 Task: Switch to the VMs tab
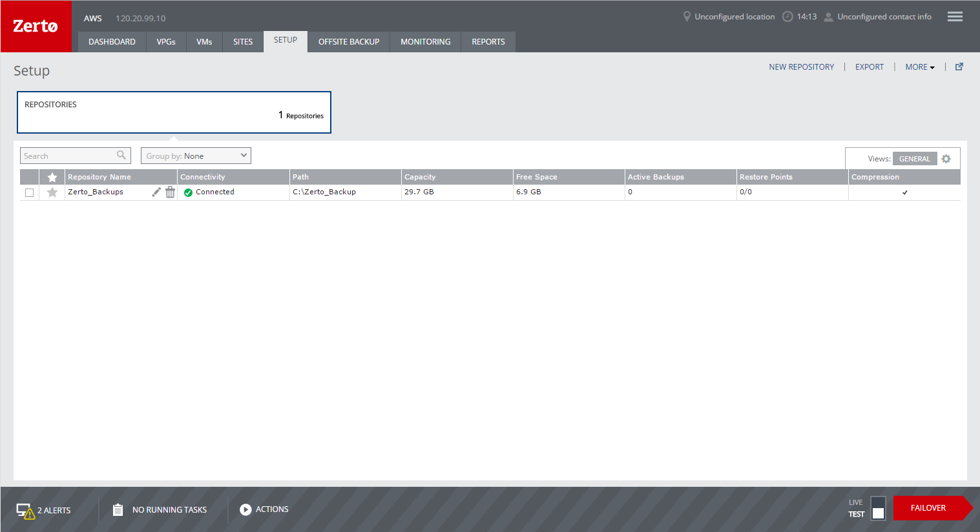pyautogui.click(x=204, y=41)
